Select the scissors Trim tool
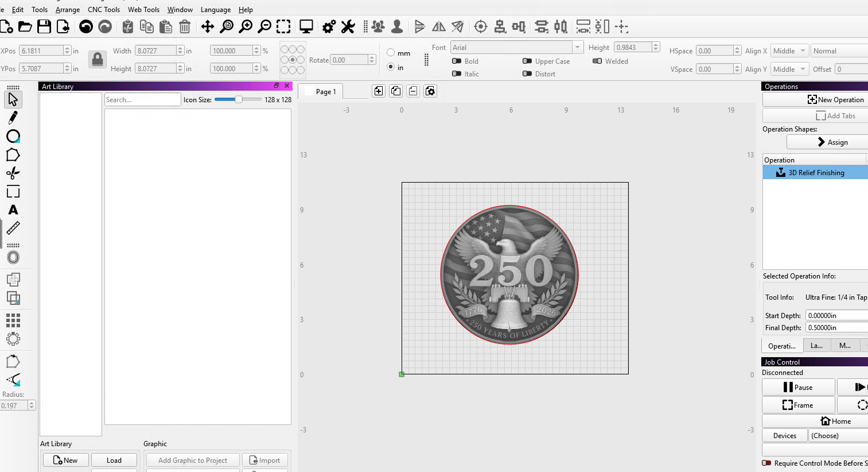This screenshot has width=868, height=472. 13,173
